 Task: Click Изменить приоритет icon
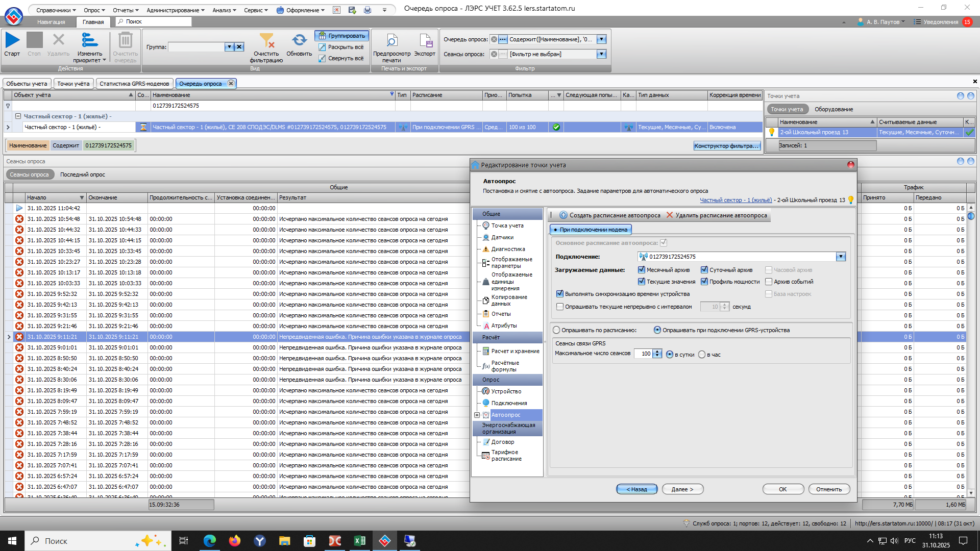point(90,40)
